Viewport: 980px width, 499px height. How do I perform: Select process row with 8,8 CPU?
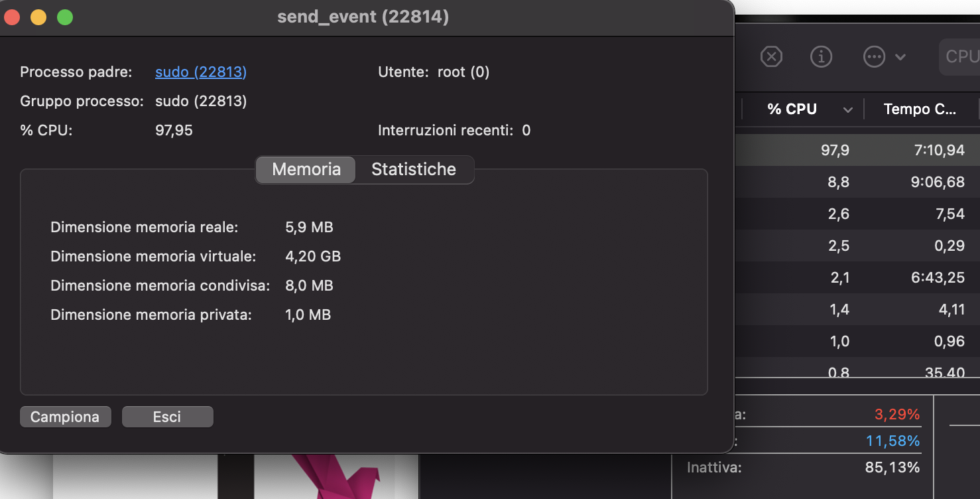point(857,182)
